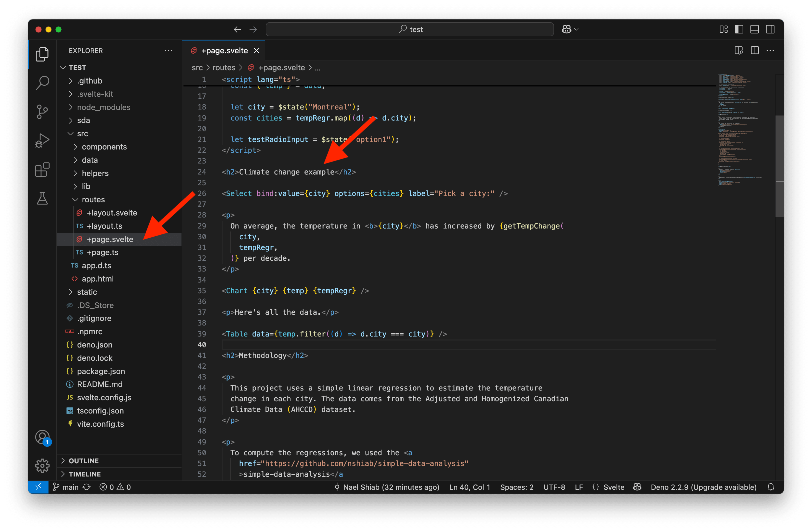Click the notifications bell in status bar
Viewport: 812px width, 531px height.
pyautogui.click(x=771, y=487)
